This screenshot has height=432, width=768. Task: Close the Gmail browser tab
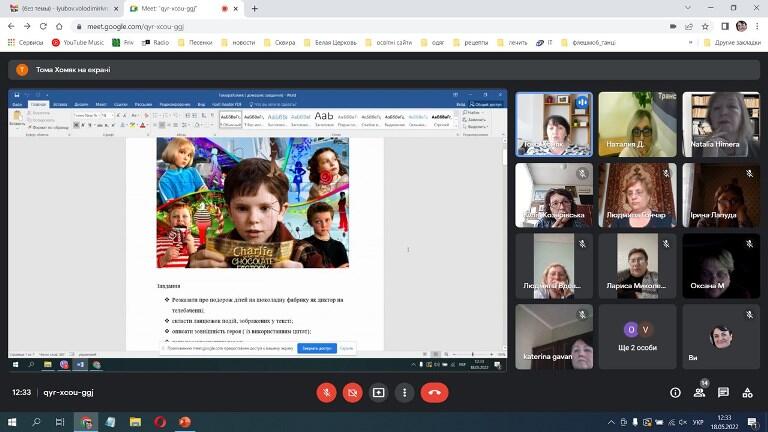[116, 9]
